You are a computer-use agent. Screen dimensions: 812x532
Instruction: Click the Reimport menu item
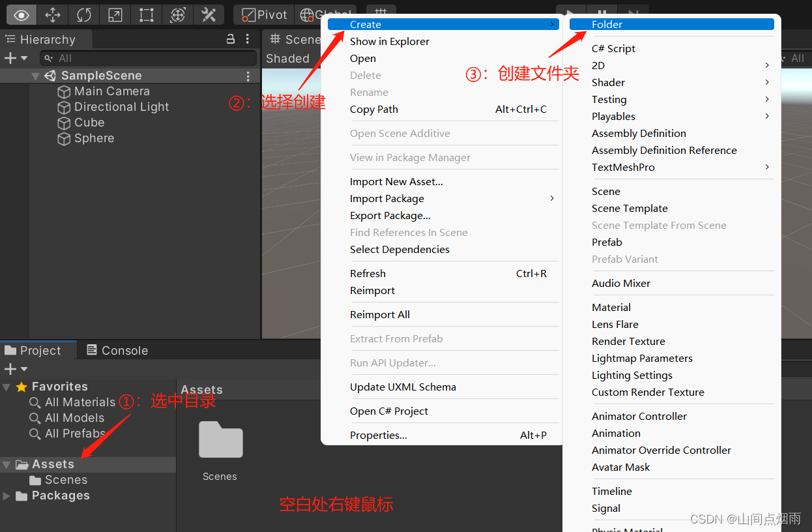click(x=372, y=290)
